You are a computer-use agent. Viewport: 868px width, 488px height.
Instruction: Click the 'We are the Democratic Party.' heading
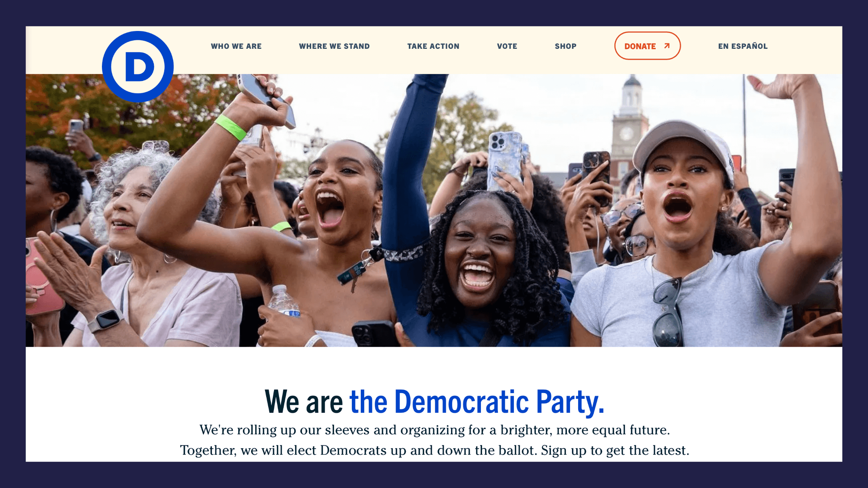(x=434, y=402)
